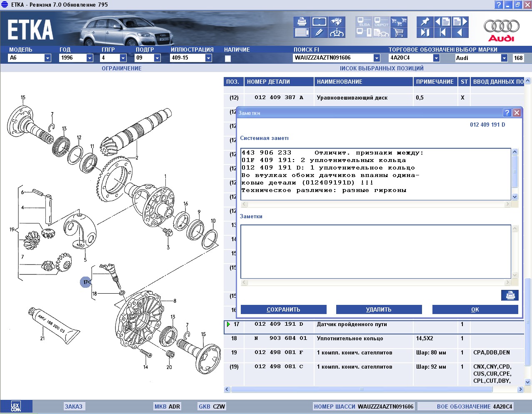
Task: Click the green arrow marker on row 17
Action: point(228,324)
